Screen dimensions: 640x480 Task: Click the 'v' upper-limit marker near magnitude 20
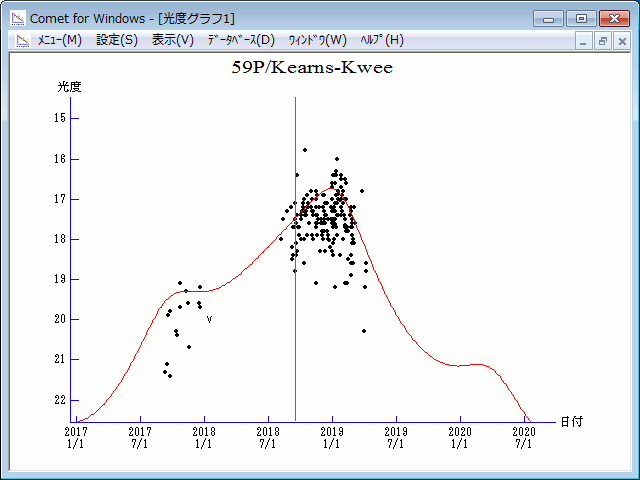[209, 320]
